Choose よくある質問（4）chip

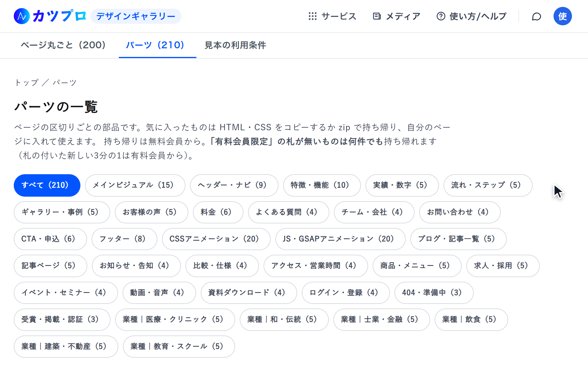(x=288, y=212)
